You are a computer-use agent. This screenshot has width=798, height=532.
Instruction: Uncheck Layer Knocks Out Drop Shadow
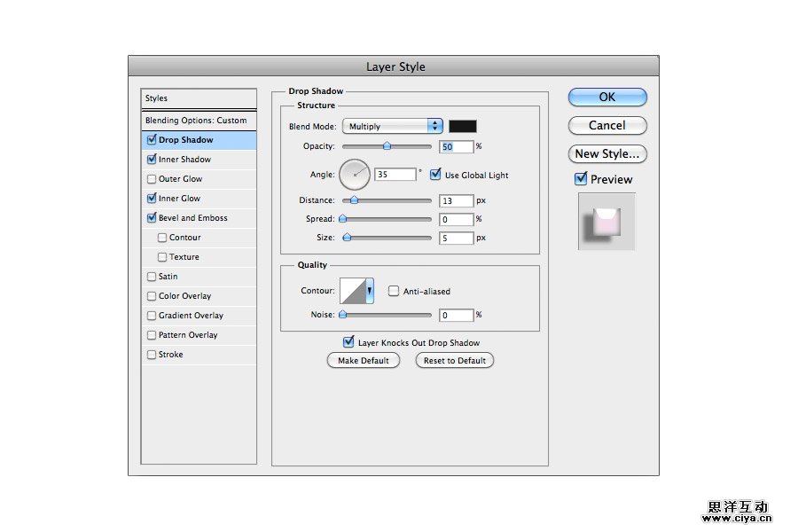pyautogui.click(x=348, y=342)
